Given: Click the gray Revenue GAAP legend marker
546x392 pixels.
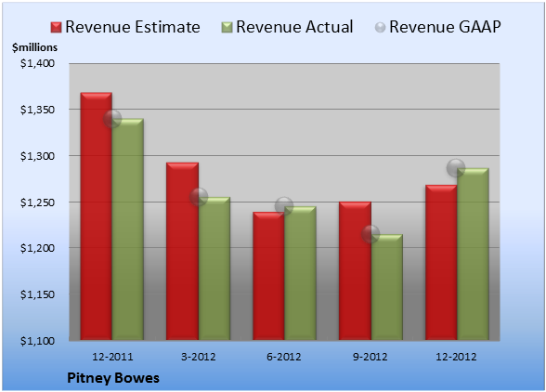Looking at the screenshot, I should tap(380, 27).
